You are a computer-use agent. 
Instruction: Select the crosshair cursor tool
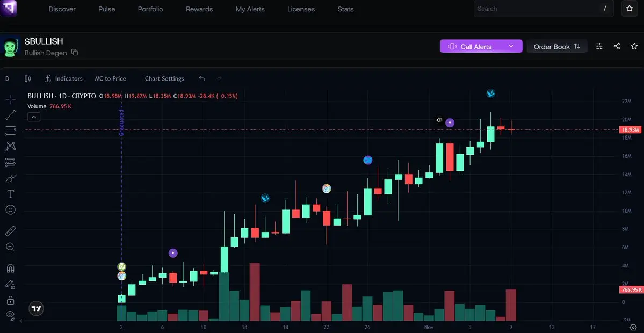click(11, 98)
